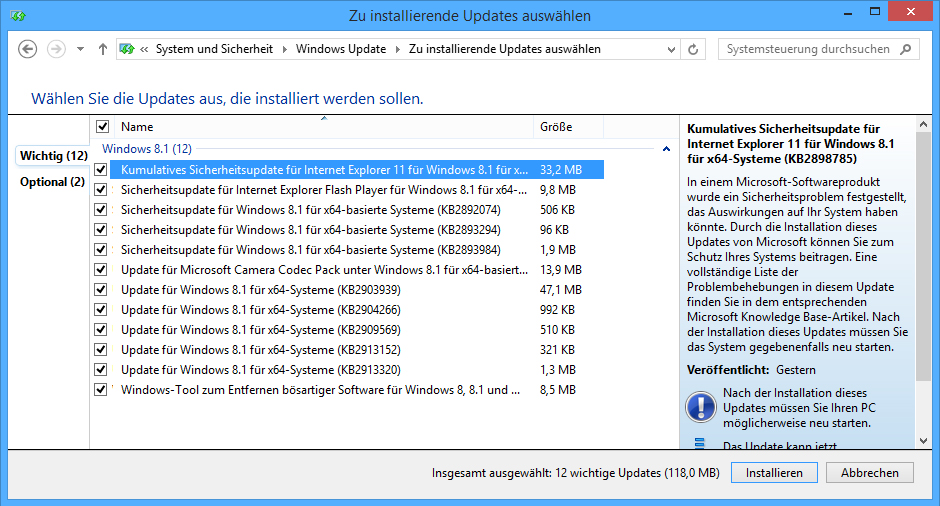This screenshot has width=940, height=506.
Task: Uncheck checkbox for KB2913152
Action: point(101,350)
